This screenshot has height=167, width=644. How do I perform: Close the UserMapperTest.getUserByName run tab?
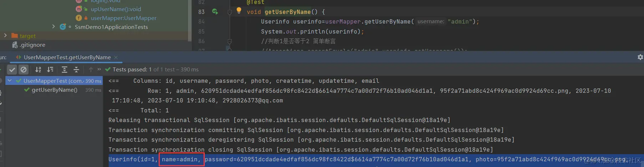click(x=116, y=57)
